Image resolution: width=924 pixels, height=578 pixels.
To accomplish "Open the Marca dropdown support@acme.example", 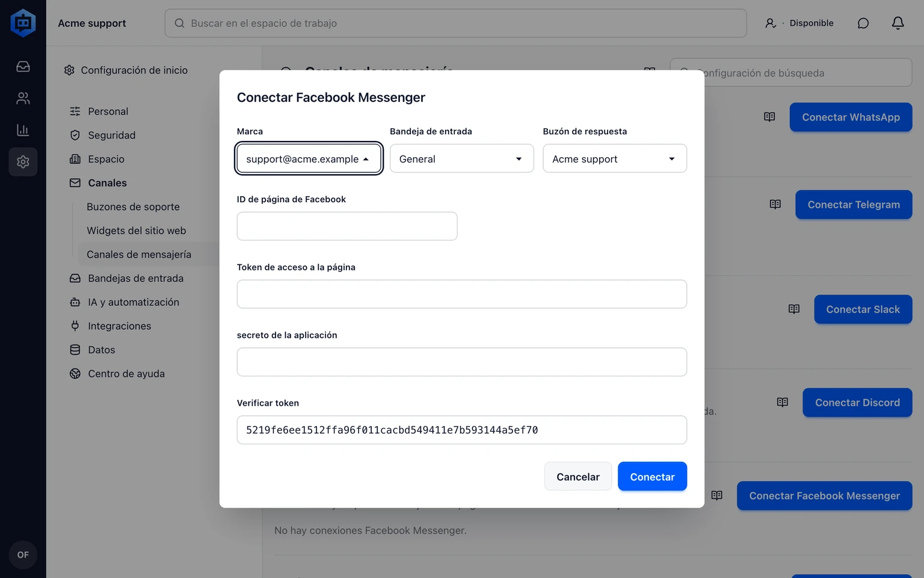I will coord(309,158).
